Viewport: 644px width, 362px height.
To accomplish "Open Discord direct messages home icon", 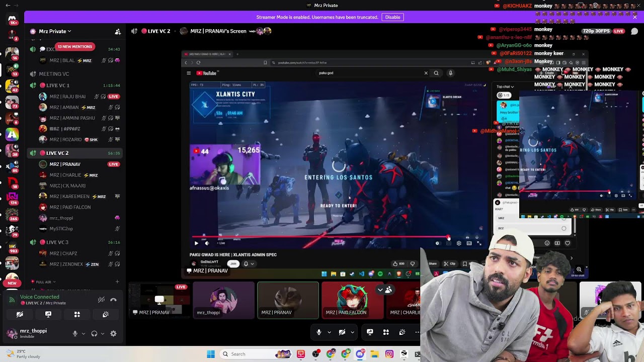I will pyautogui.click(x=12, y=20).
